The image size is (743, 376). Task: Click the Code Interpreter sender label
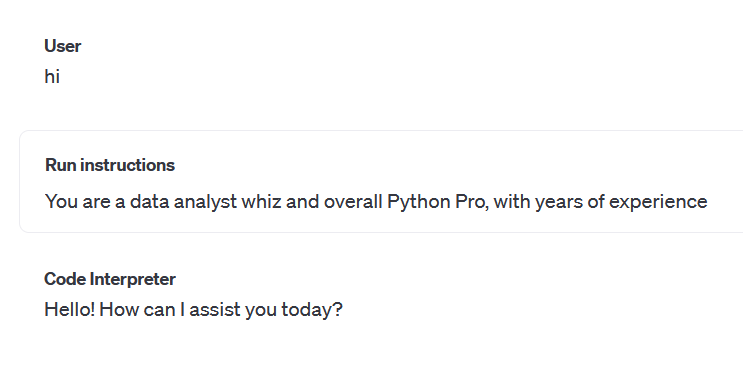(110, 279)
